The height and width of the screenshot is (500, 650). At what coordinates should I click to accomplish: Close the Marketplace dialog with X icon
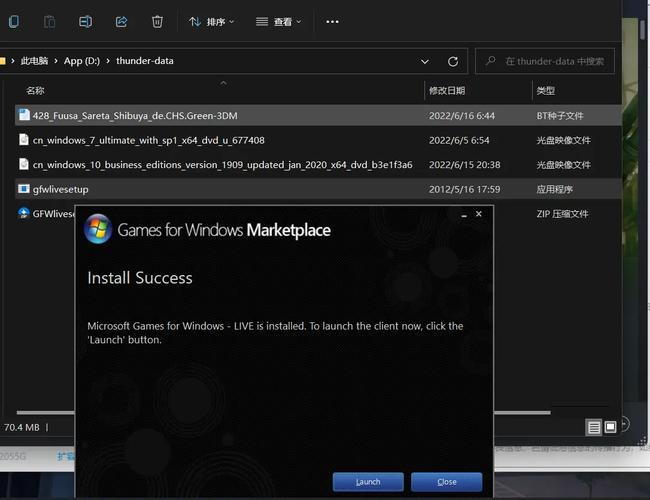(479, 214)
